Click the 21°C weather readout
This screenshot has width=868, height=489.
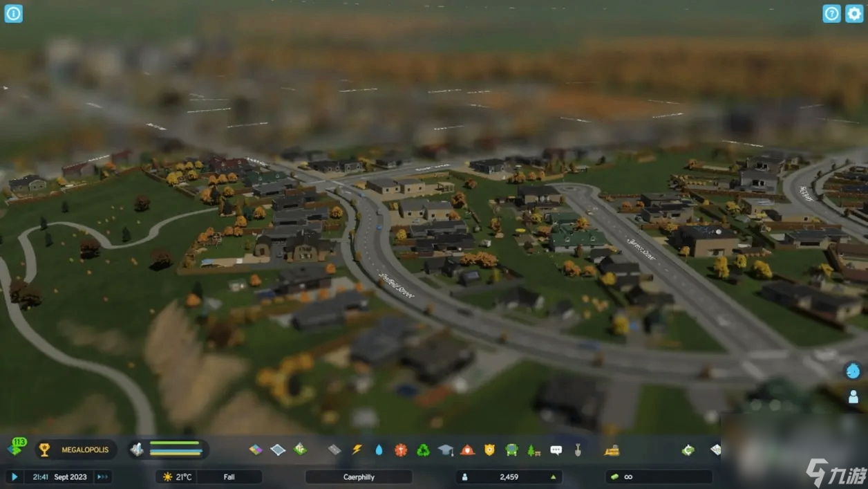177,477
